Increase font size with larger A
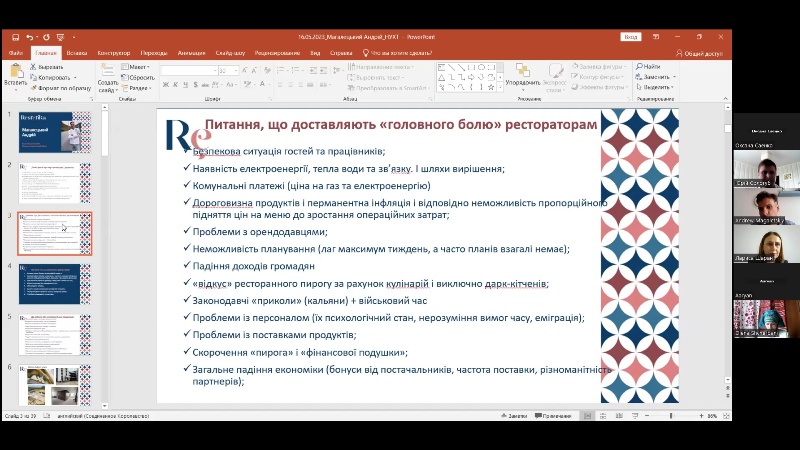800x450 pixels. tap(245, 70)
